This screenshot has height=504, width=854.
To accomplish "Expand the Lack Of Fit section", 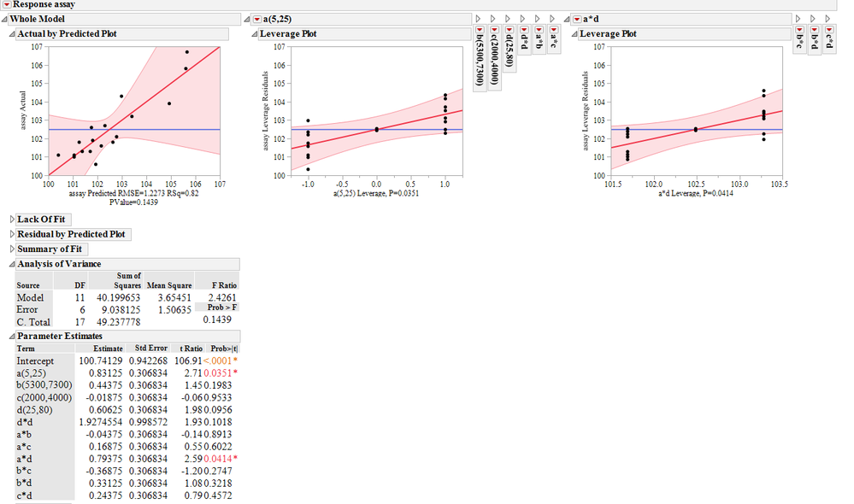I will (12, 220).
